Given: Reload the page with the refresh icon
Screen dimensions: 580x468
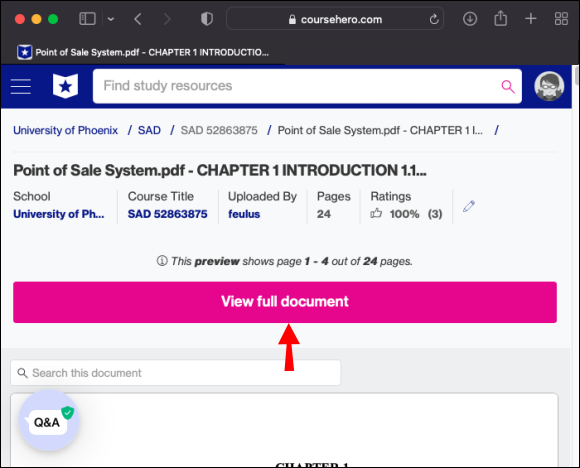Looking at the screenshot, I should 434,19.
